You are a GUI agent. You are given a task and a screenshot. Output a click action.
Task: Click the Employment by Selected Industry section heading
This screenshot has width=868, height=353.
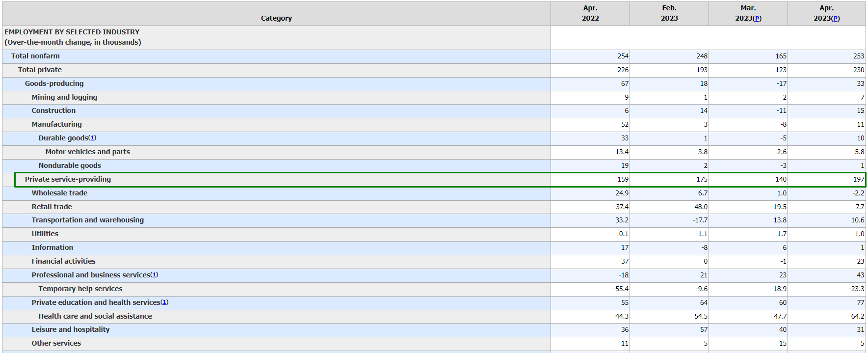tap(72, 32)
